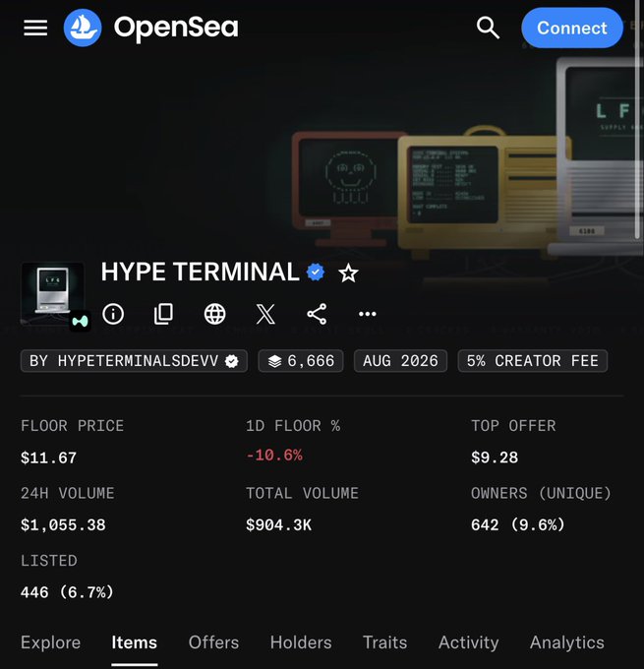
Task: Click the 6,666 supply chip
Action: pos(301,361)
